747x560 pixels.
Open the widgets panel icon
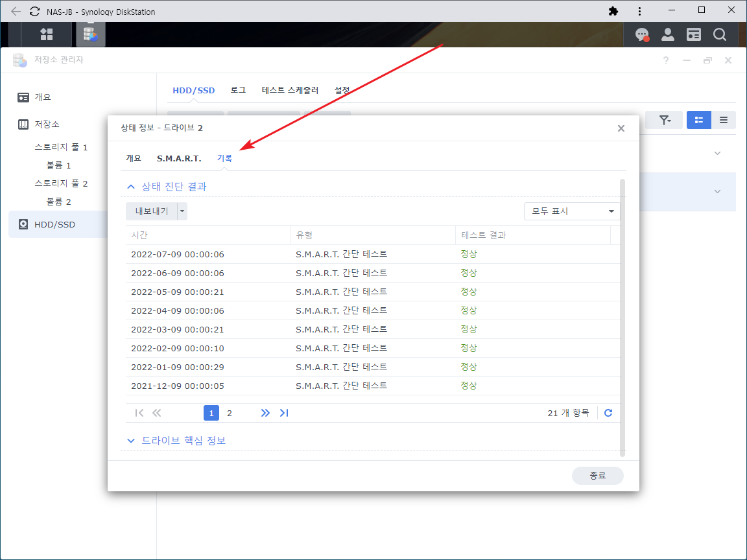pos(694,34)
